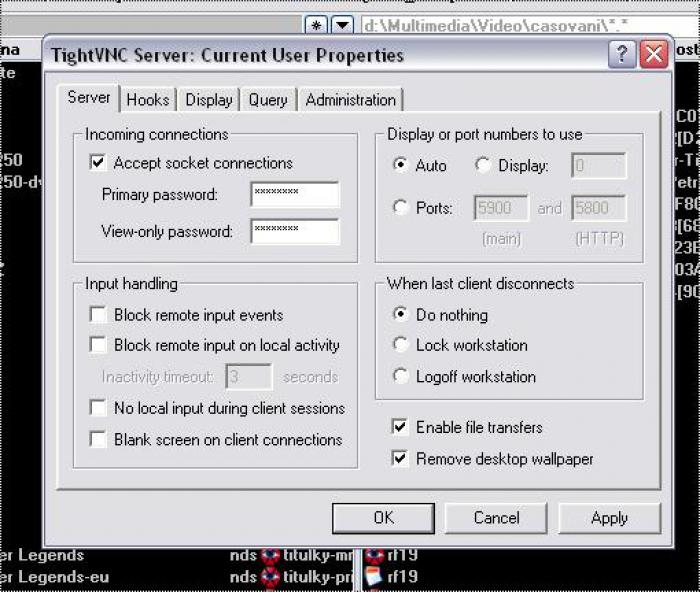Click the question mark help button
This screenshot has width=700, height=592.
click(x=622, y=54)
